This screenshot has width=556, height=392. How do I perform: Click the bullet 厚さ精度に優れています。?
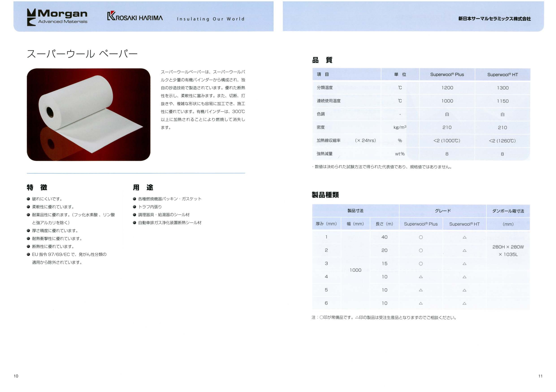pyautogui.click(x=52, y=231)
